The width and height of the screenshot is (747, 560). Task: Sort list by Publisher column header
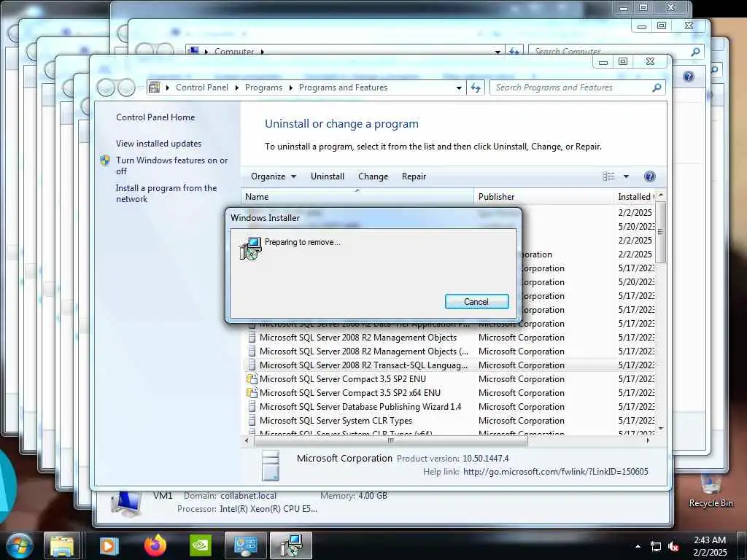point(543,197)
